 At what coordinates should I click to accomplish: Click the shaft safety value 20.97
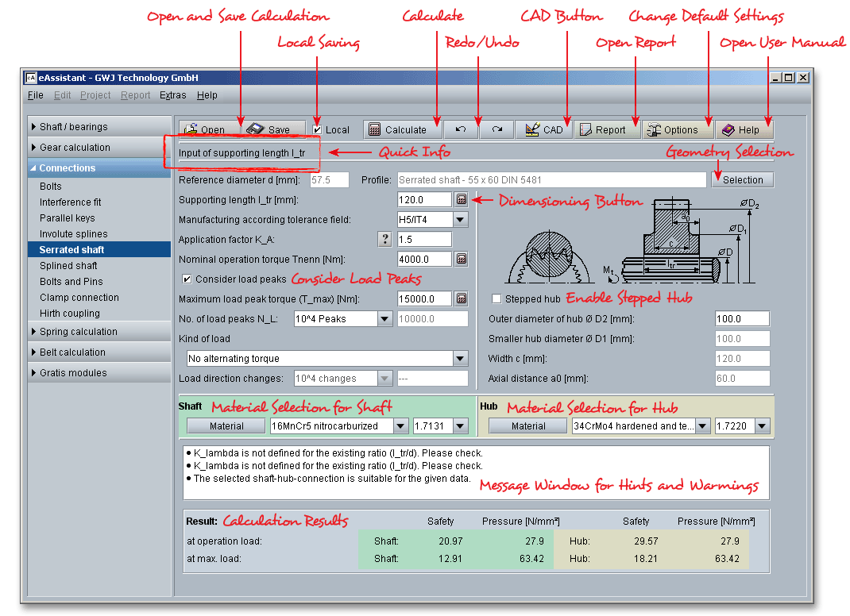coord(450,541)
